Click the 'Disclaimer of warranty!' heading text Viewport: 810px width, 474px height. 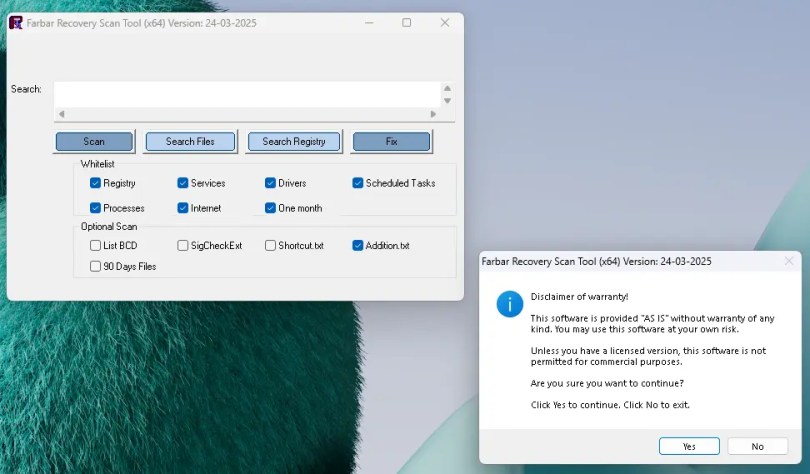pyautogui.click(x=579, y=297)
